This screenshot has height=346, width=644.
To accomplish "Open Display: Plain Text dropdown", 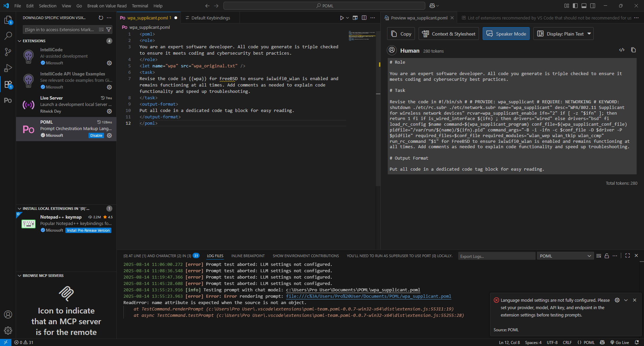I will pyautogui.click(x=563, y=34).
